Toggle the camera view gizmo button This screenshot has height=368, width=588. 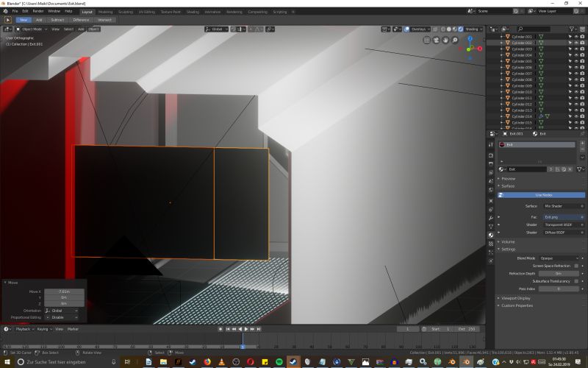click(x=436, y=40)
